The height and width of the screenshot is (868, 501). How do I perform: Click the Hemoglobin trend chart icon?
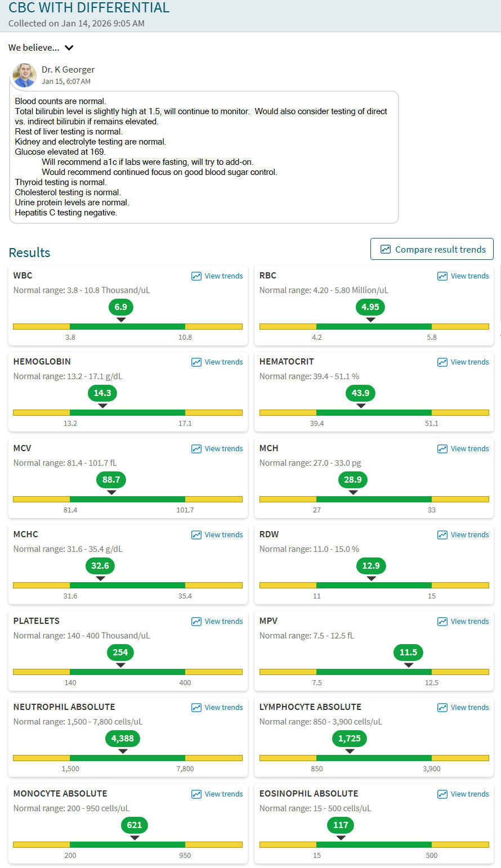[x=196, y=362]
